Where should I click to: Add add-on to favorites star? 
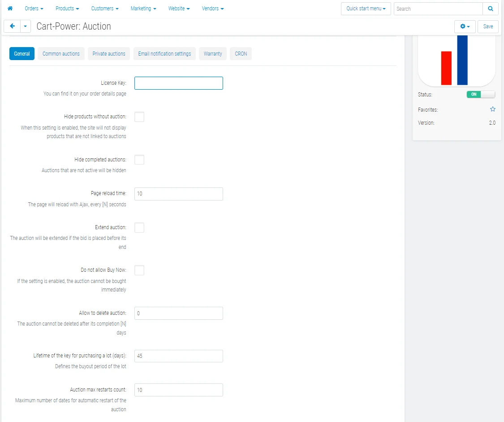(x=492, y=109)
